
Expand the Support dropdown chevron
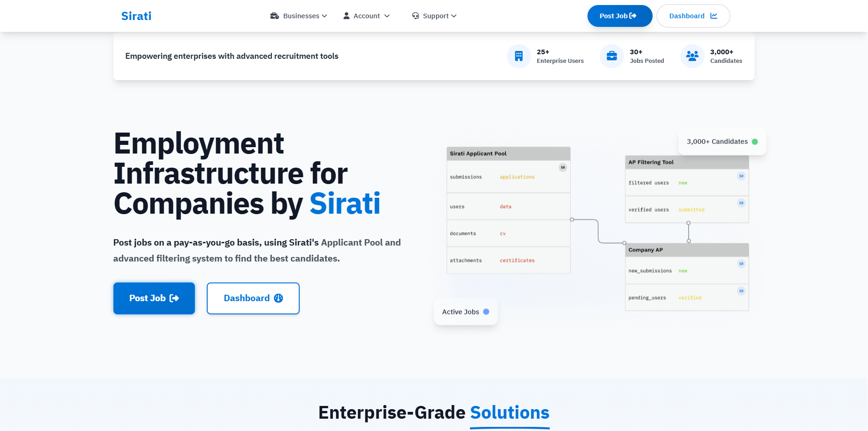pyautogui.click(x=454, y=16)
